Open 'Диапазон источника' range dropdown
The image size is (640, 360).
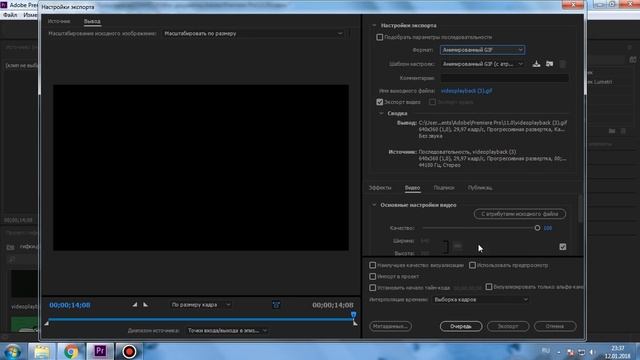(x=227, y=331)
